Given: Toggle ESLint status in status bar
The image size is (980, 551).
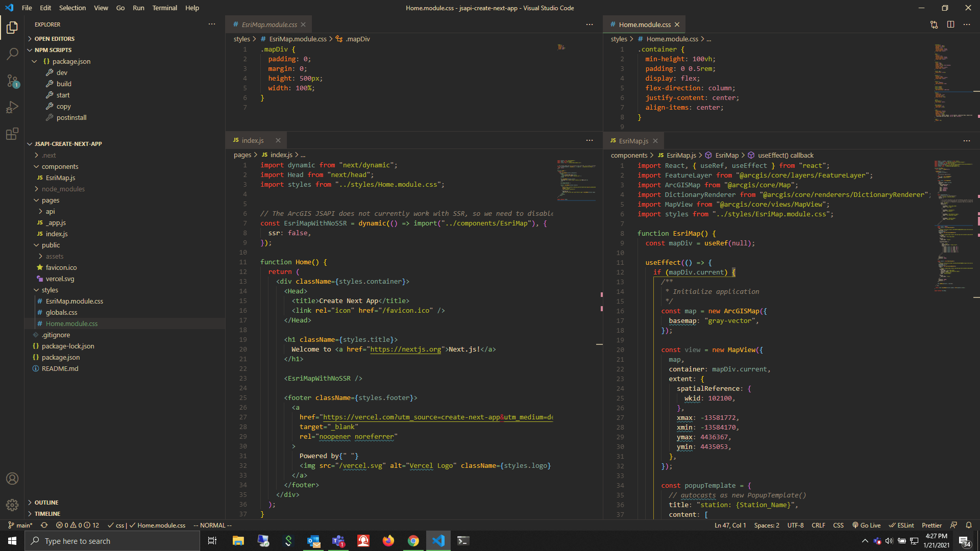Looking at the screenshot, I should 901,525.
